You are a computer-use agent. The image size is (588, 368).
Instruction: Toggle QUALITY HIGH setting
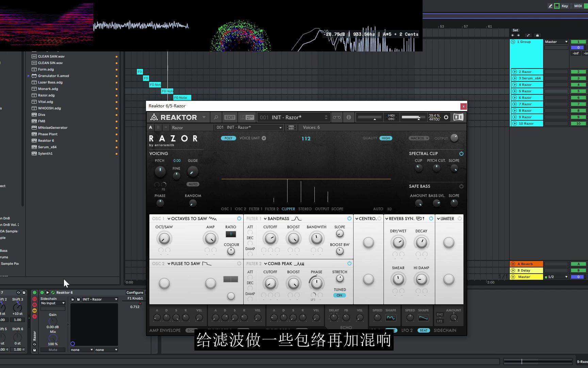[x=386, y=138]
